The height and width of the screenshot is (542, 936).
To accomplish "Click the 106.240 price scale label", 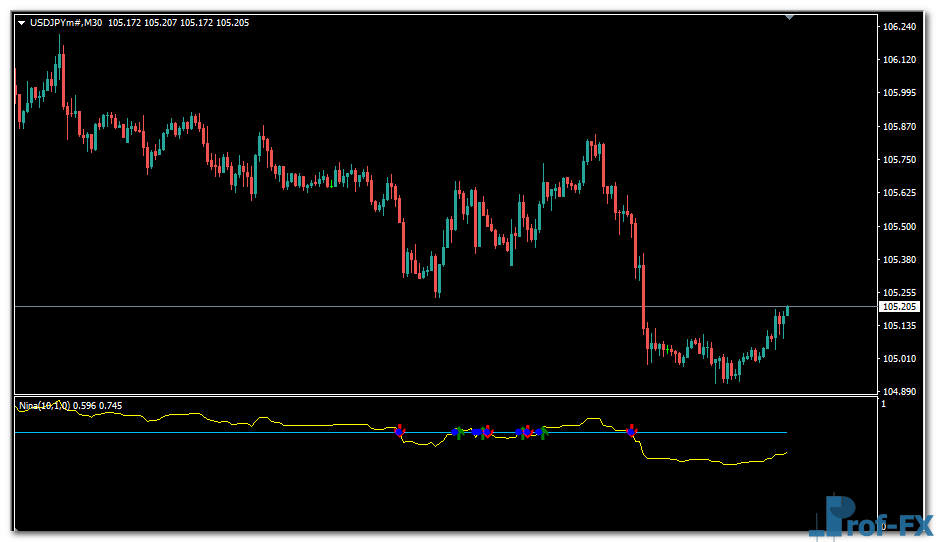I will coord(900,27).
